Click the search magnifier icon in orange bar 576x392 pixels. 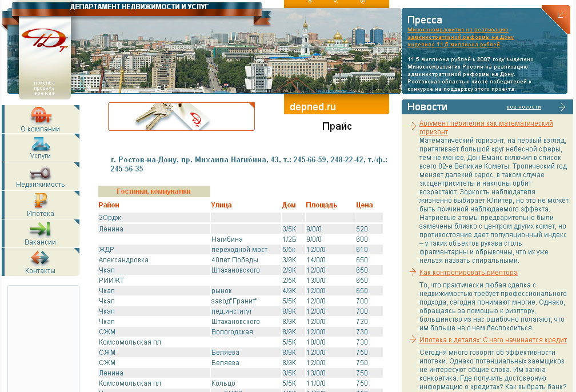point(336,2)
